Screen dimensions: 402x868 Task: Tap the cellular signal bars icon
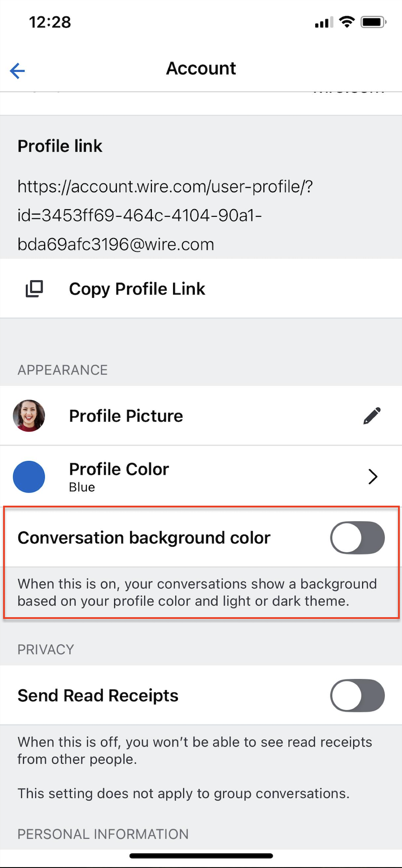click(324, 22)
